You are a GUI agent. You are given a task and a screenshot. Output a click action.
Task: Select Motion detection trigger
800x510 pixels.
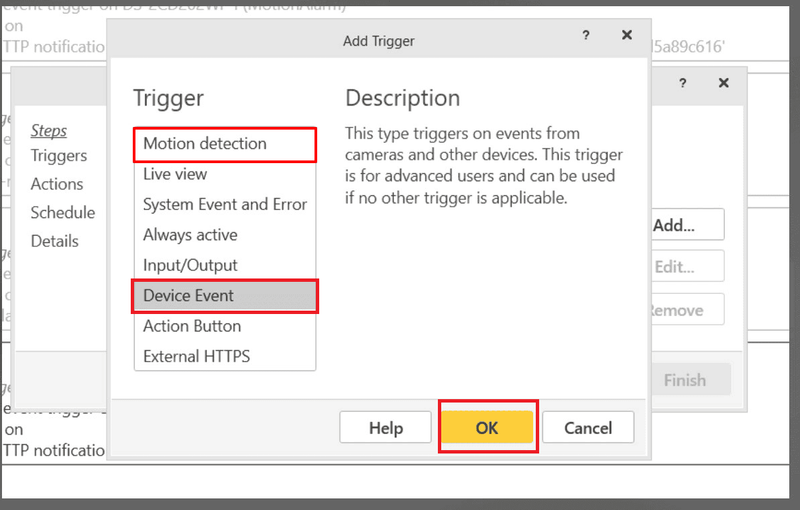(225, 144)
